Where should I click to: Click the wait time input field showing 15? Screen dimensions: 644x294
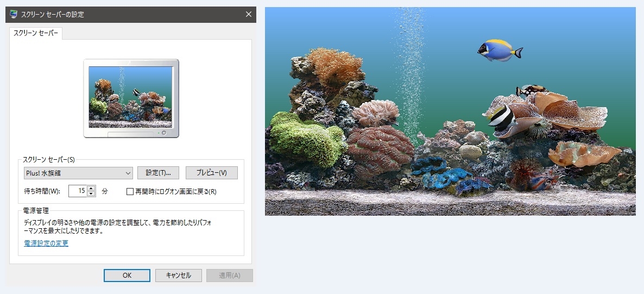point(78,191)
